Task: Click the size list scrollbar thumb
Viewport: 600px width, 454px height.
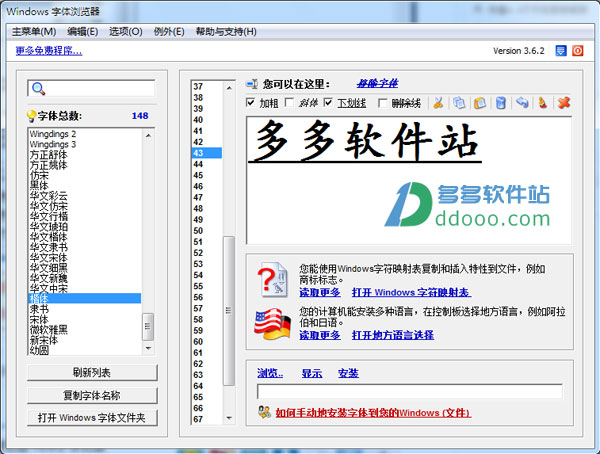Action: (229, 311)
